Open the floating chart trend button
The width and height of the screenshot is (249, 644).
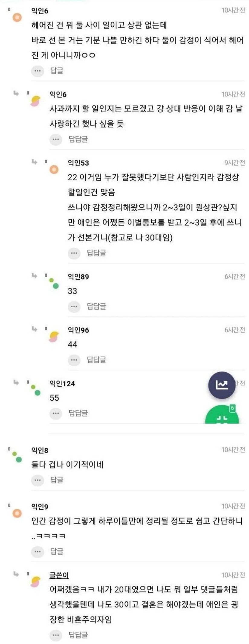coord(222,385)
